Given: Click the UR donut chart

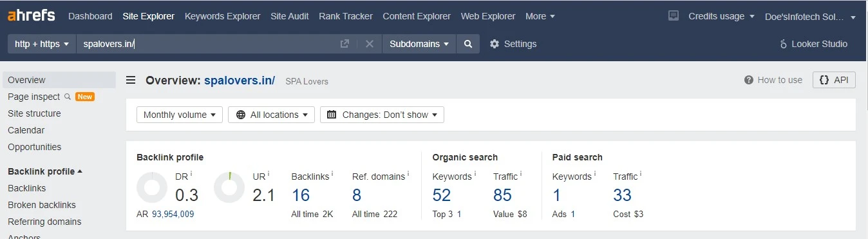Looking at the screenshot, I should [229, 187].
